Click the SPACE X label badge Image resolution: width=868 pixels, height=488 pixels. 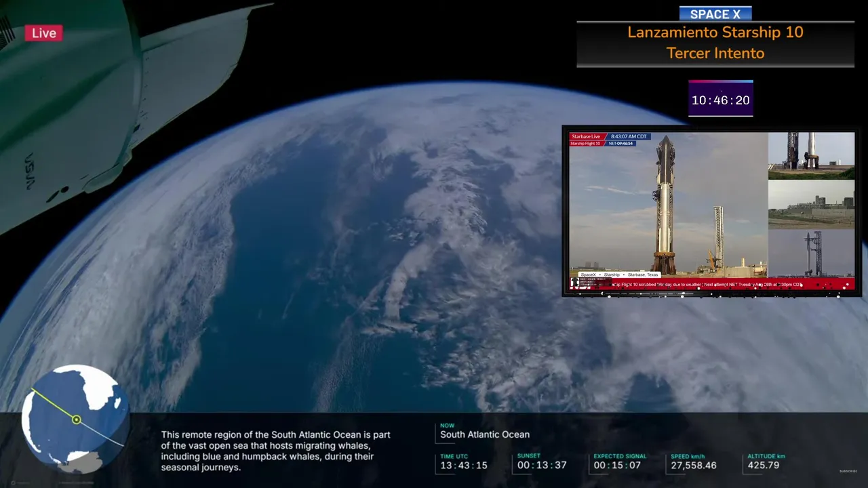point(715,14)
